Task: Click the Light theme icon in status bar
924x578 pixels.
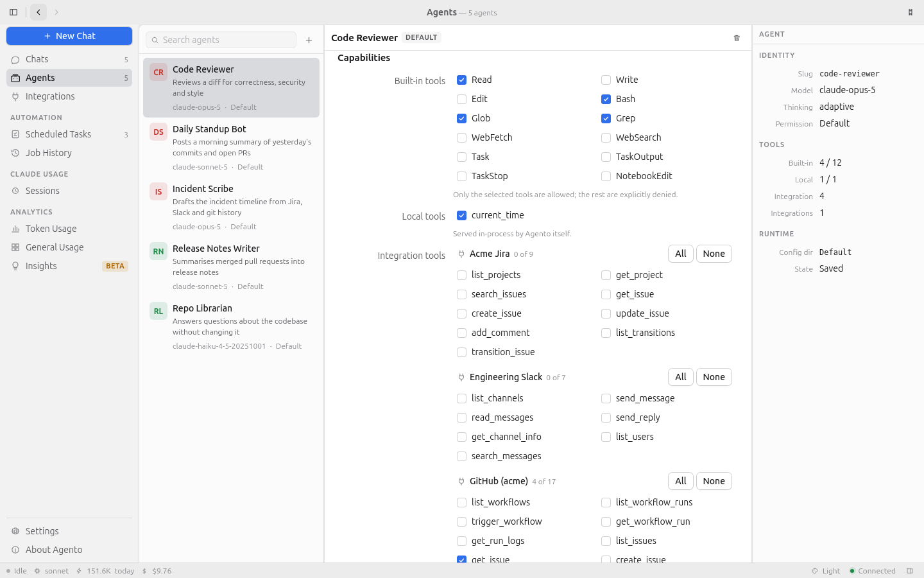Action: coord(815,571)
